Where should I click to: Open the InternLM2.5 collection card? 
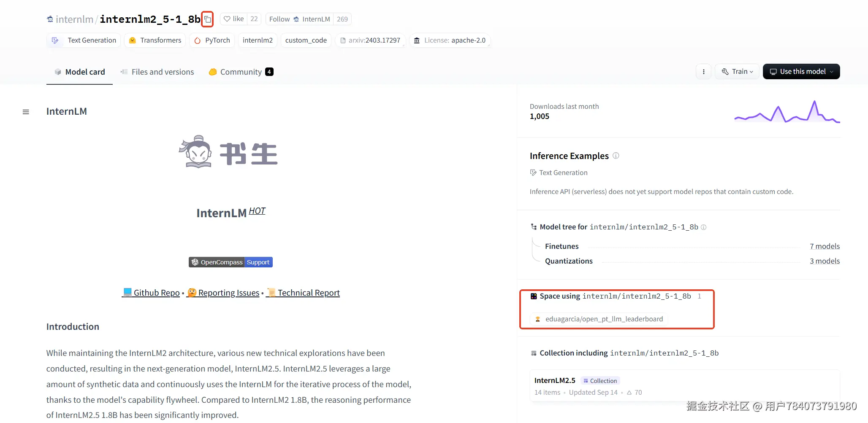pos(685,386)
